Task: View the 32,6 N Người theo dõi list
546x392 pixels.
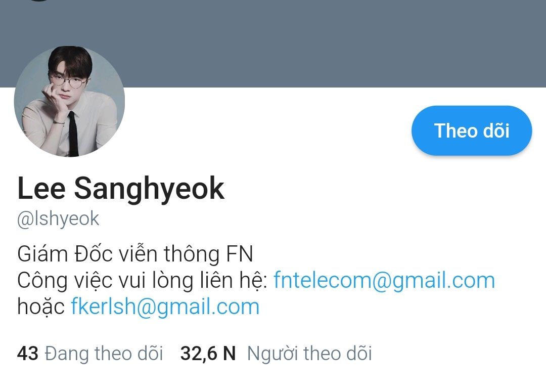Action: [x=276, y=354]
